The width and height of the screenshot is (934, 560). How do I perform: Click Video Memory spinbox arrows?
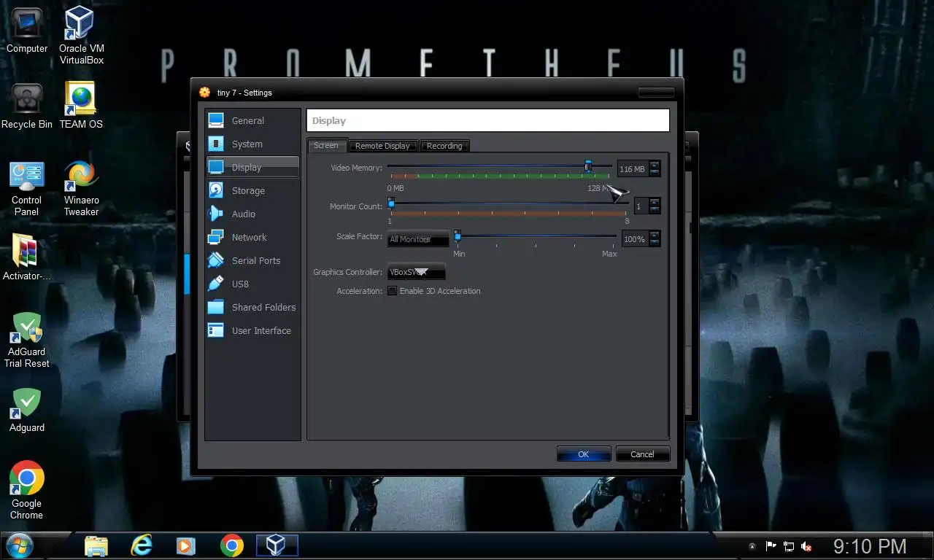click(x=655, y=168)
